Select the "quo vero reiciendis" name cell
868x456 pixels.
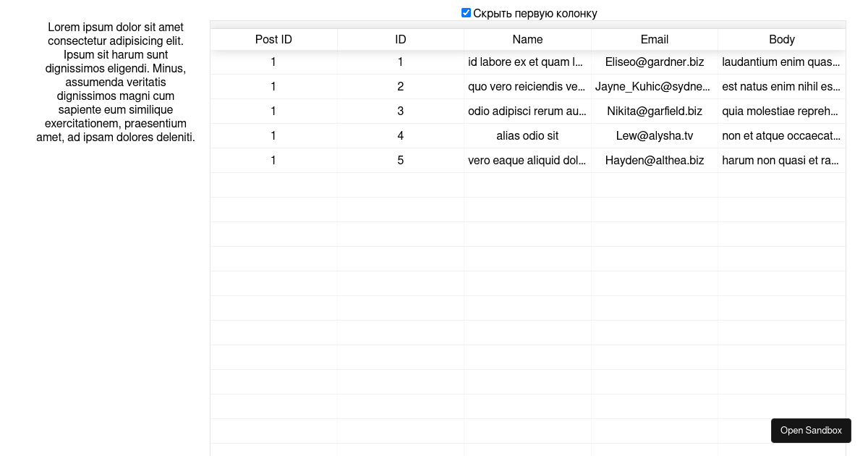click(x=527, y=86)
